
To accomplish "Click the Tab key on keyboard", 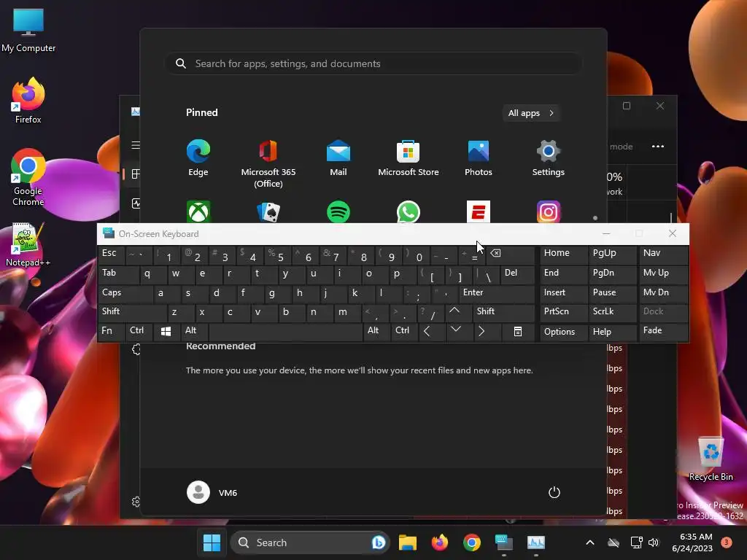I will 119,274.
